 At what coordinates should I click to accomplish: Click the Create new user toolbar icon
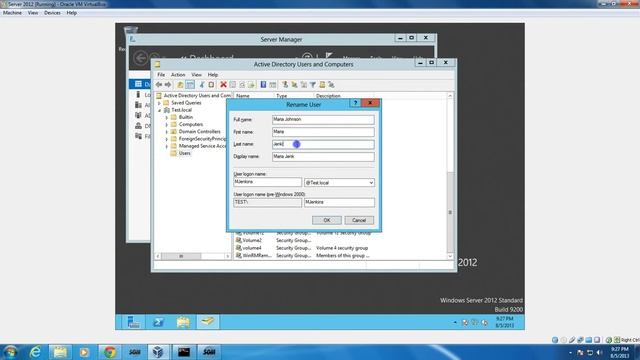(285, 85)
